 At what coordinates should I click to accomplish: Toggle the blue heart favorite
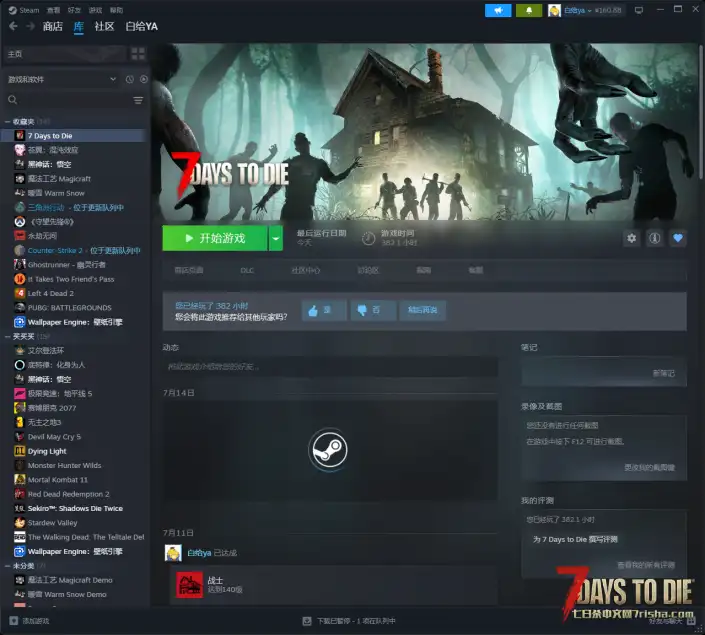tap(678, 238)
